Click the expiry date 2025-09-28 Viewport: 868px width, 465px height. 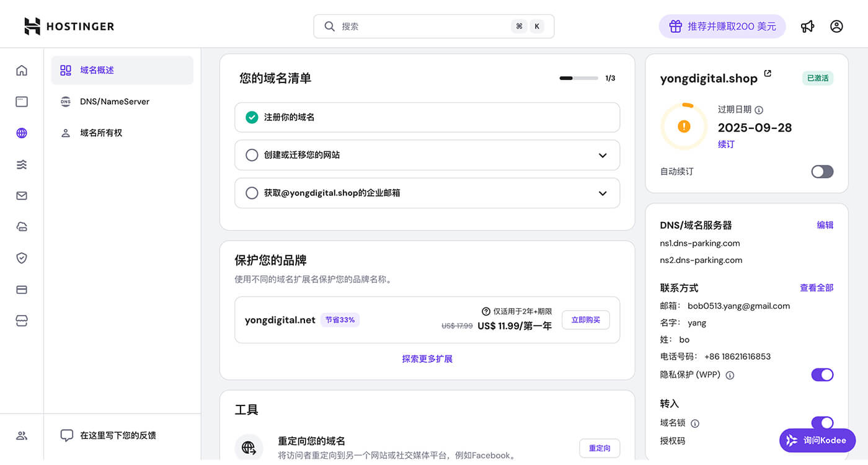pos(755,128)
